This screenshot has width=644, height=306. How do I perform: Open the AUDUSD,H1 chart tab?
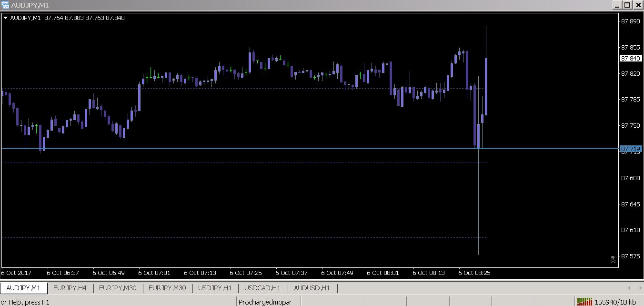tap(312, 288)
